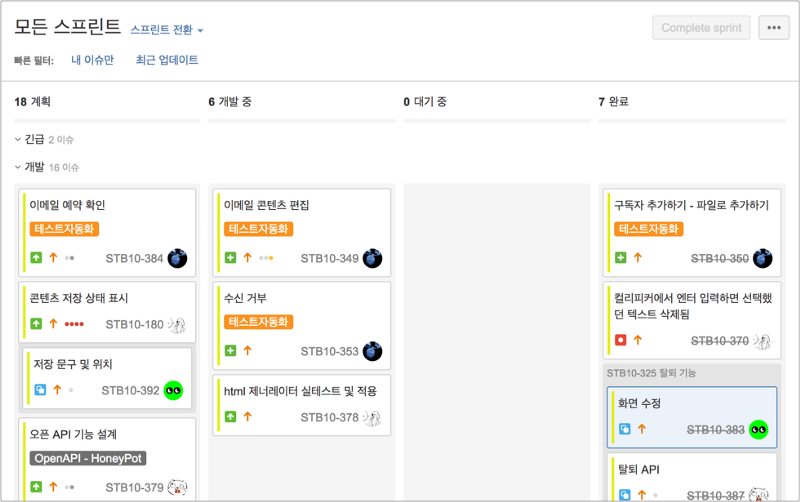The image size is (800, 502).
Task: Click the Complete sprint button
Action: 701,28
